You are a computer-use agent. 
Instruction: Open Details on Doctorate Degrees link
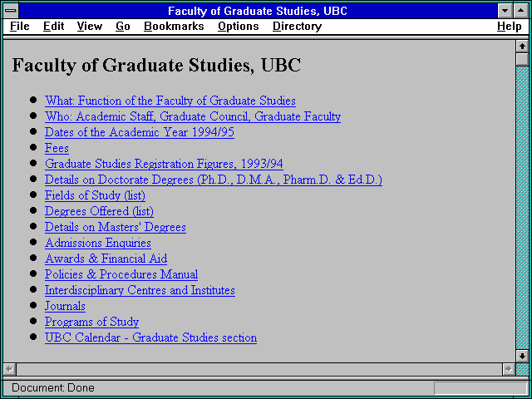(214, 180)
